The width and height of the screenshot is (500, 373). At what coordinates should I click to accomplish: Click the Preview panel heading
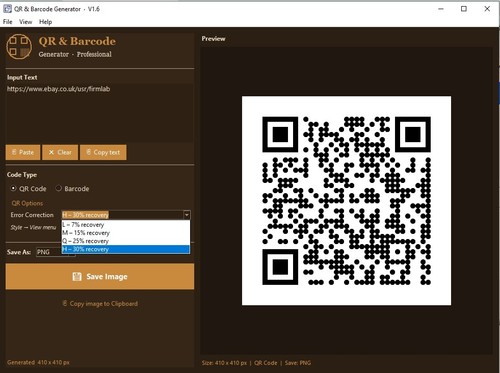pos(213,39)
